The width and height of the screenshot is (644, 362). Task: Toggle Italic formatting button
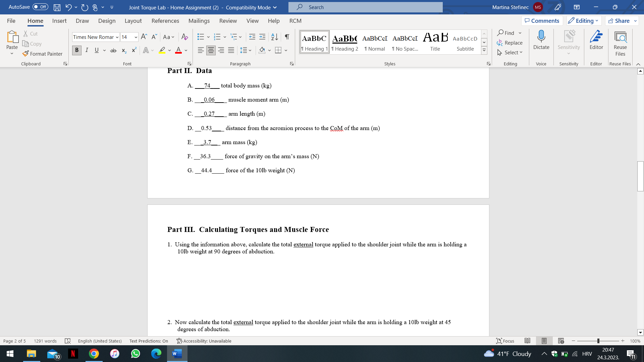(87, 50)
